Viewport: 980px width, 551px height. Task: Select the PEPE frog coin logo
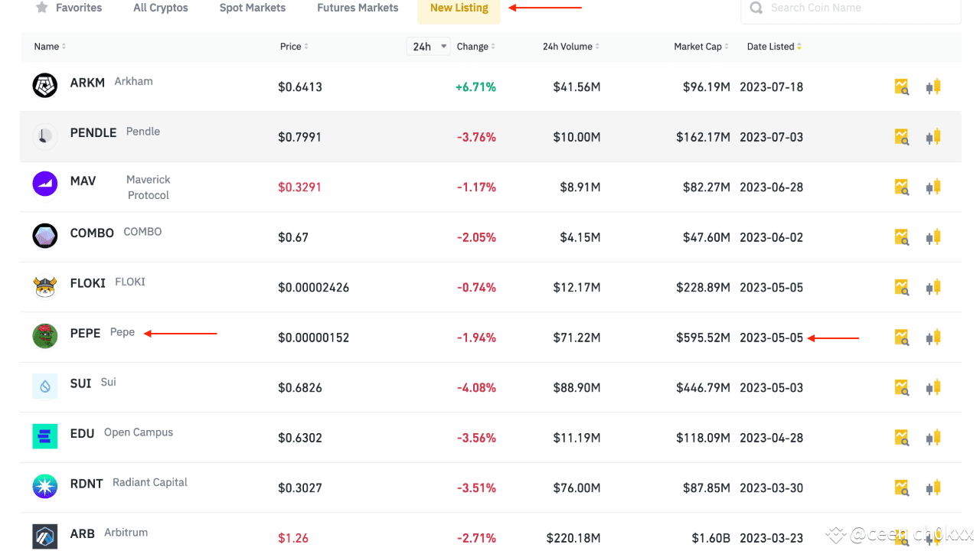tap(44, 336)
